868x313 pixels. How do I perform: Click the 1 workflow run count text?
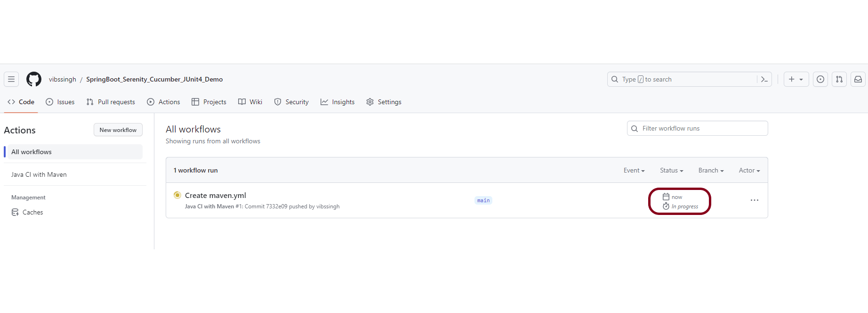[x=196, y=170]
